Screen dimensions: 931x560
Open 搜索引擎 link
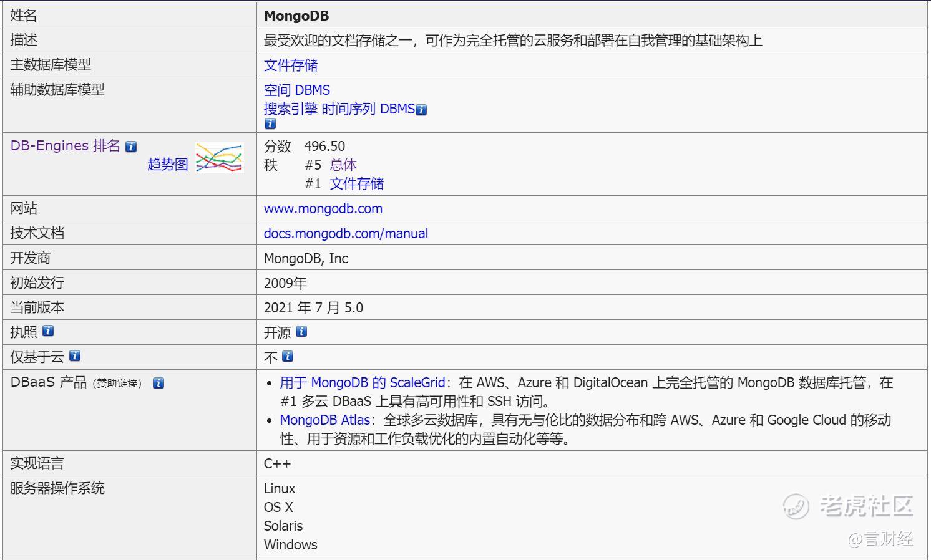tap(291, 109)
